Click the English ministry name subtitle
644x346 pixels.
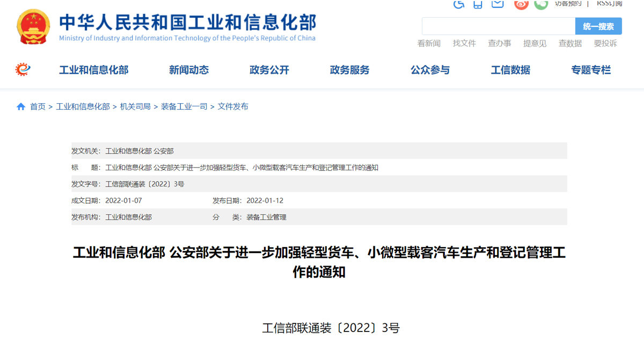187,38
